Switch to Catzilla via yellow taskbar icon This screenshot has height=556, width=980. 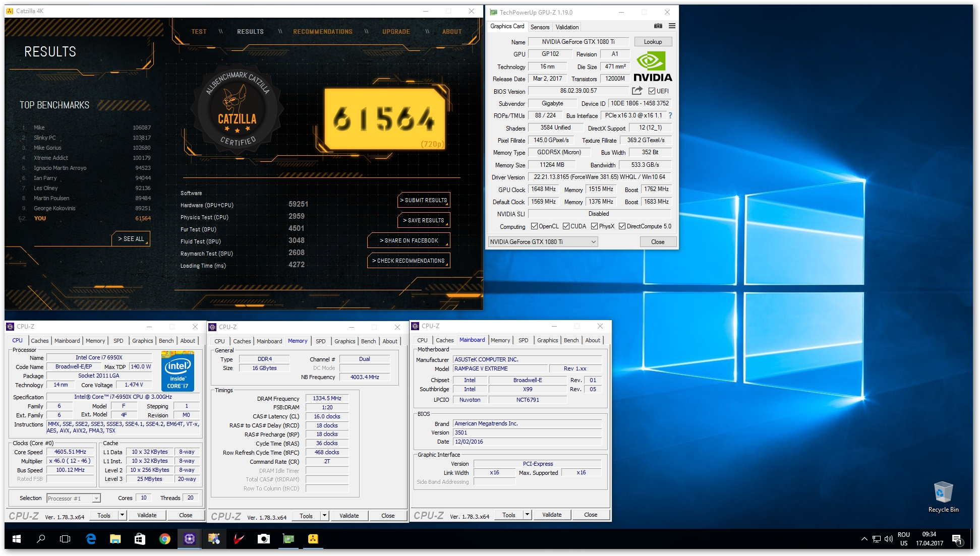coord(313,539)
